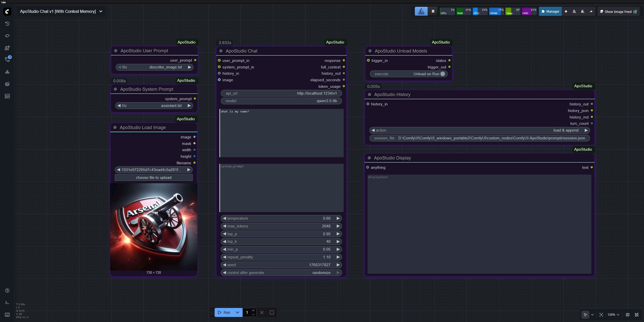Click the Arsenal cannon image preview

click(x=154, y=227)
